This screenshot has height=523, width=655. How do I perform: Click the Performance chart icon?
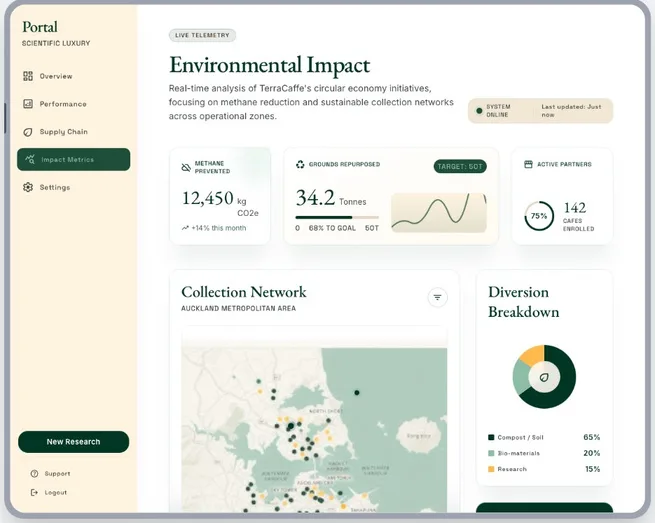[x=28, y=104]
